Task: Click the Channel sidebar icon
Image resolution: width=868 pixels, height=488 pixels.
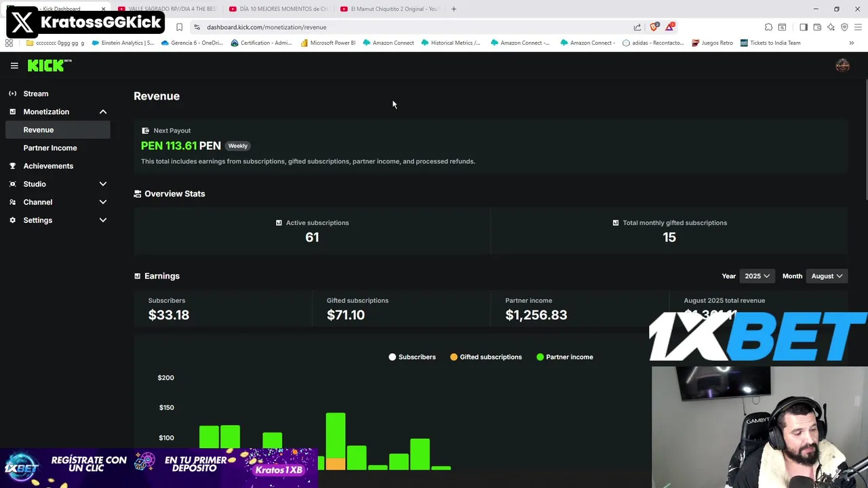Action: 12,202
